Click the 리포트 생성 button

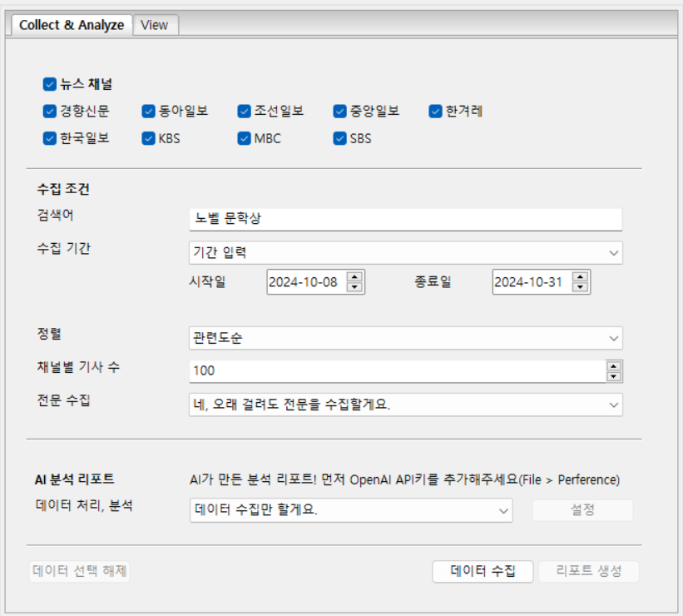[x=589, y=571]
